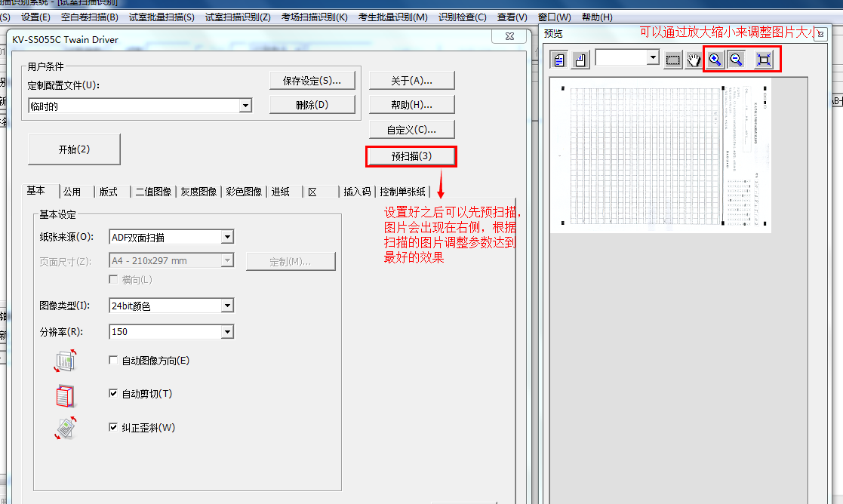The height and width of the screenshot is (504, 843).
Task: Open the 分辨率 resolution dropdown
Action: click(x=227, y=331)
